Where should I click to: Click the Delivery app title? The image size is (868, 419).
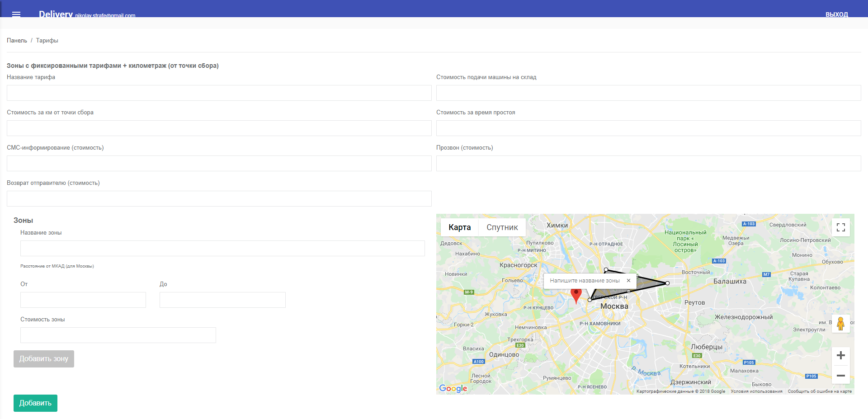pyautogui.click(x=56, y=14)
